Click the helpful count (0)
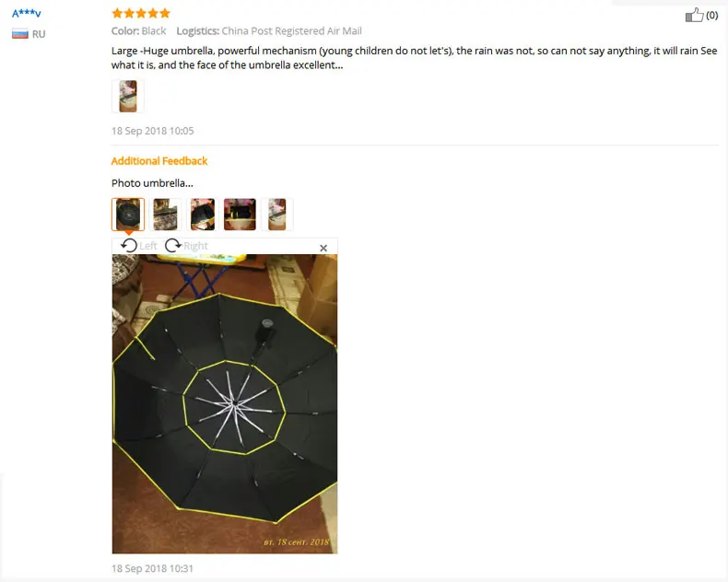Image resolution: width=728 pixels, height=582 pixels. click(x=711, y=16)
